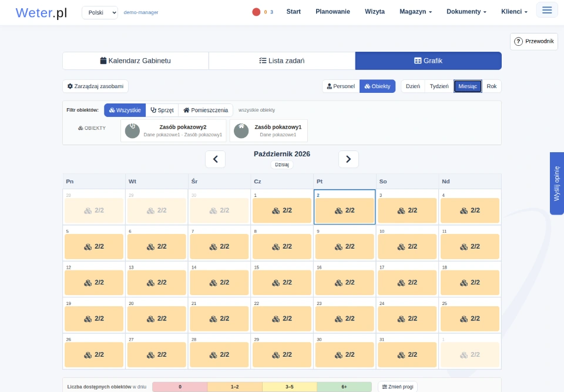Open the 2/2 availability on October 11
Screen dimensions: 564x392
coord(470,247)
